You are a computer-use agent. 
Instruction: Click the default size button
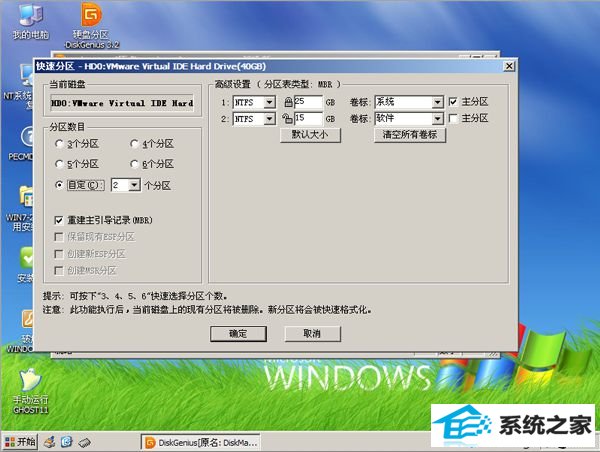tap(310, 135)
